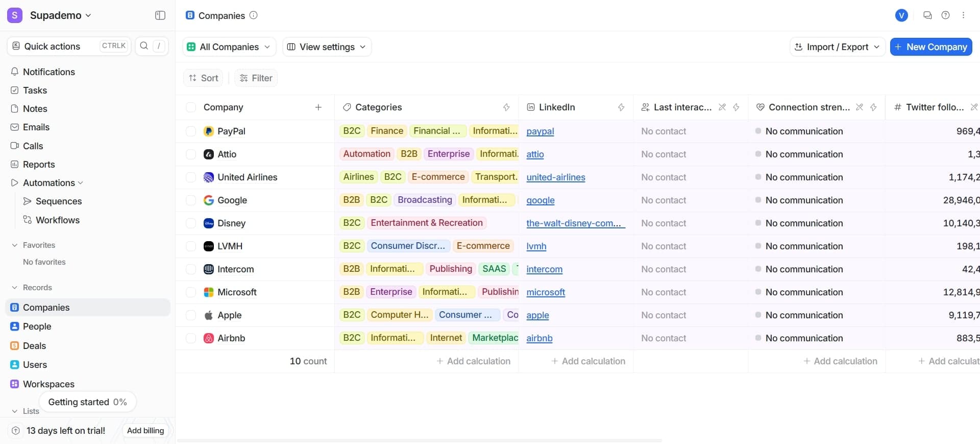This screenshot has height=444, width=980.
Task: Click the Intercom company logo
Action: (208, 269)
